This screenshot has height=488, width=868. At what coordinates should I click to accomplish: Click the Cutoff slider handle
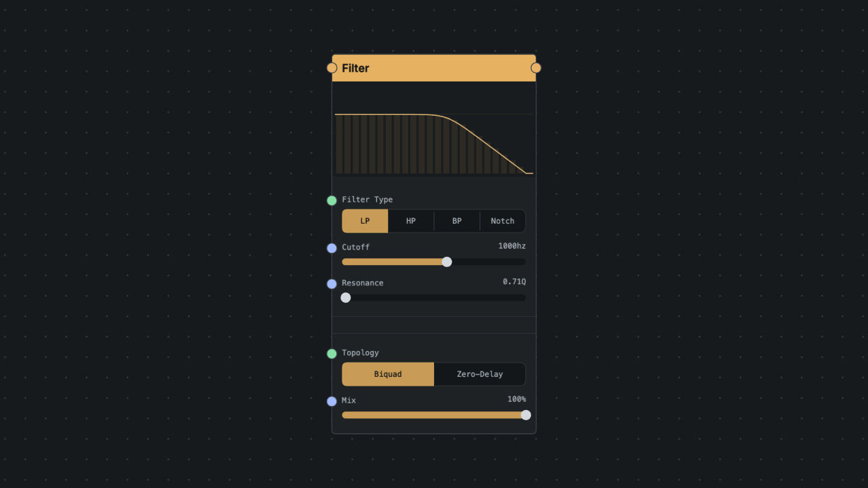click(x=447, y=262)
